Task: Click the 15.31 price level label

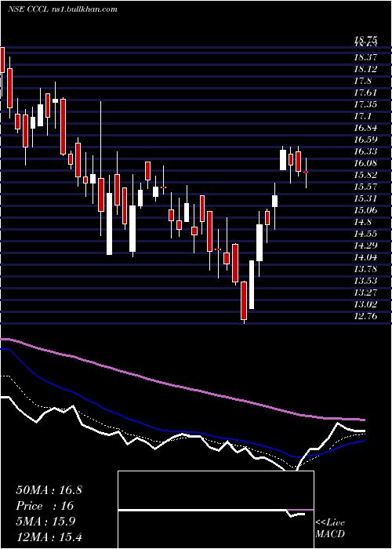Action: click(x=366, y=198)
